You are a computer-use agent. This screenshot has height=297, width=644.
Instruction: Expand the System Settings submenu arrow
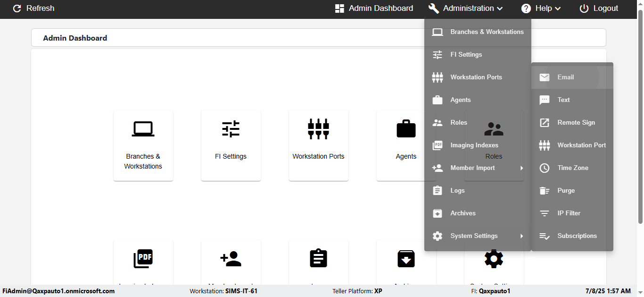(x=521, y=236)
